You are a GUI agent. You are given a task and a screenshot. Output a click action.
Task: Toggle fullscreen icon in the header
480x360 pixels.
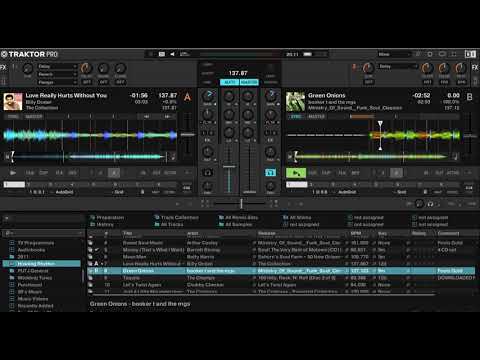454,54
